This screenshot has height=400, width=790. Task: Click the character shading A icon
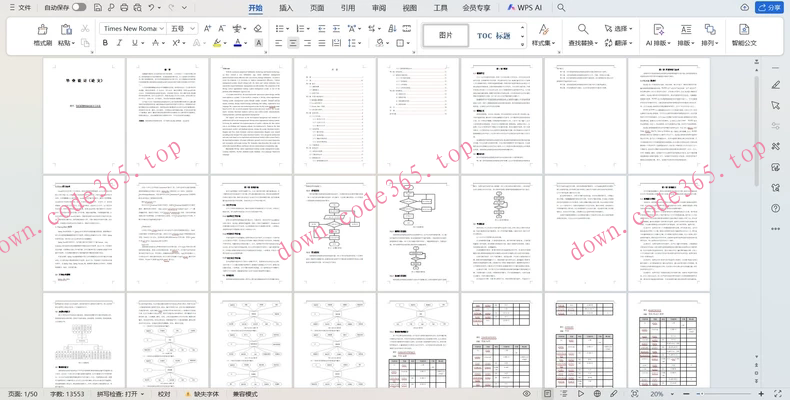(258, 43)
